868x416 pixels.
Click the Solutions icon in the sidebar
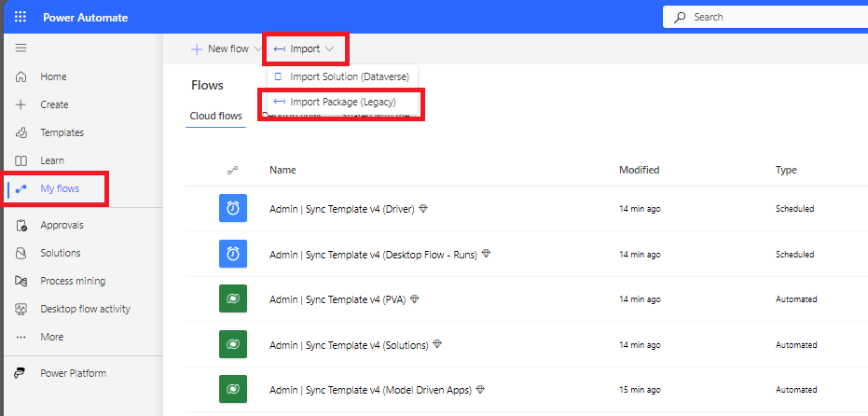21,253
